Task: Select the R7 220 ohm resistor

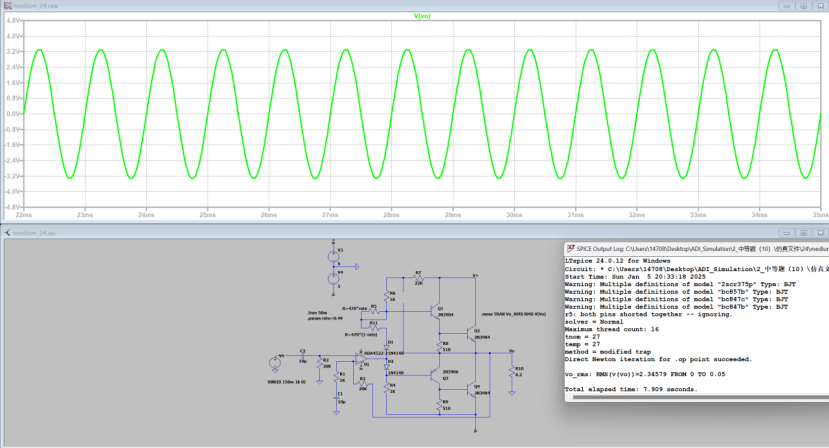Action: 418,278
